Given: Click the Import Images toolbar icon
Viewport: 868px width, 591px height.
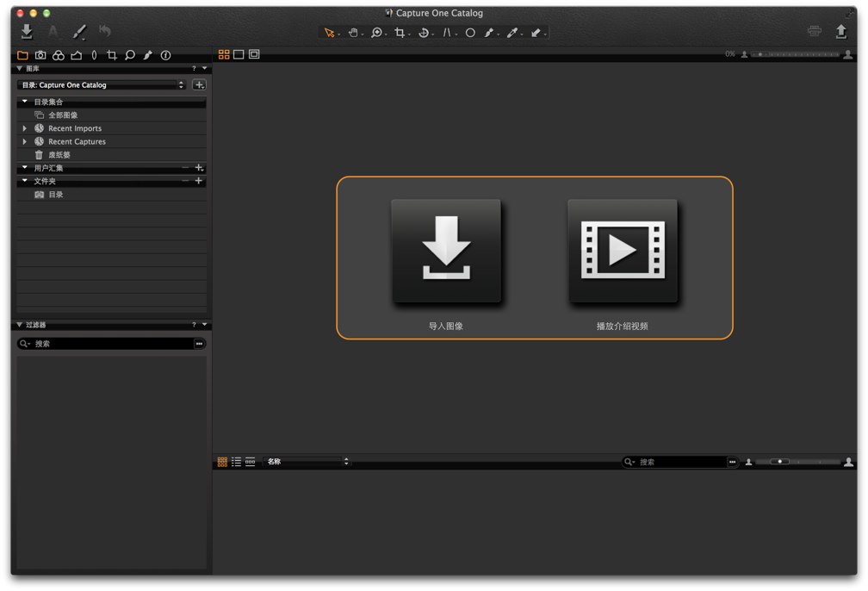Looking at the screenshot, I should (x=27, y=32).
